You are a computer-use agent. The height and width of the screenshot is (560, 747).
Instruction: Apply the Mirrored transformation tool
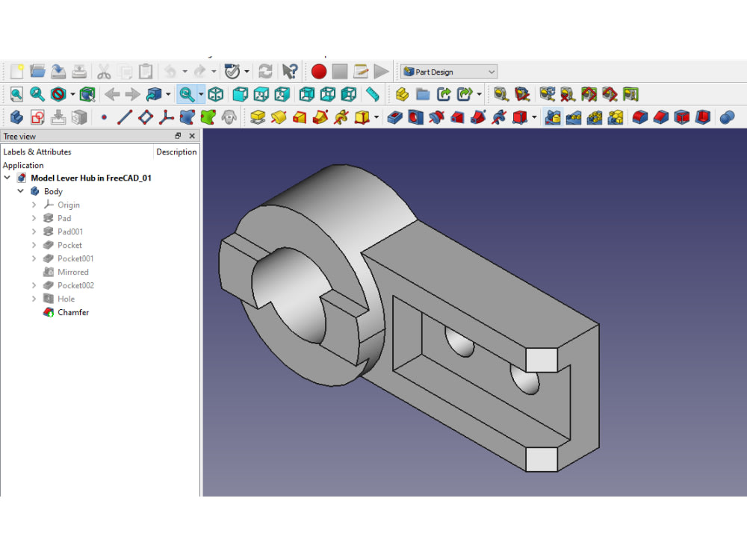(554, 117)
